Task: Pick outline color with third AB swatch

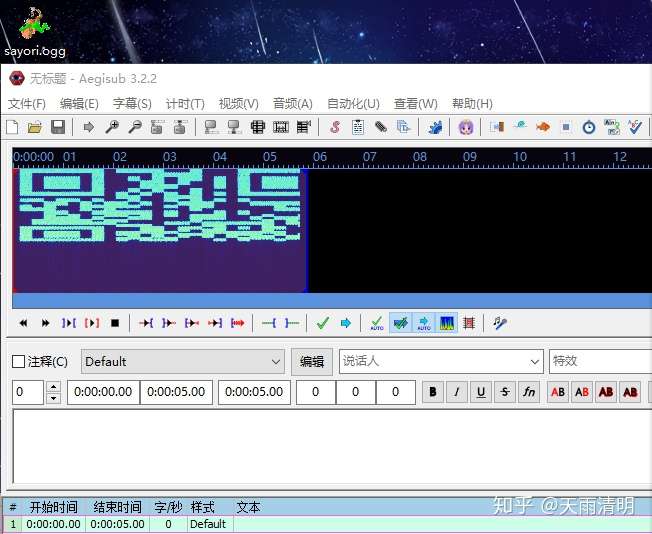Action: coord(606,392)
